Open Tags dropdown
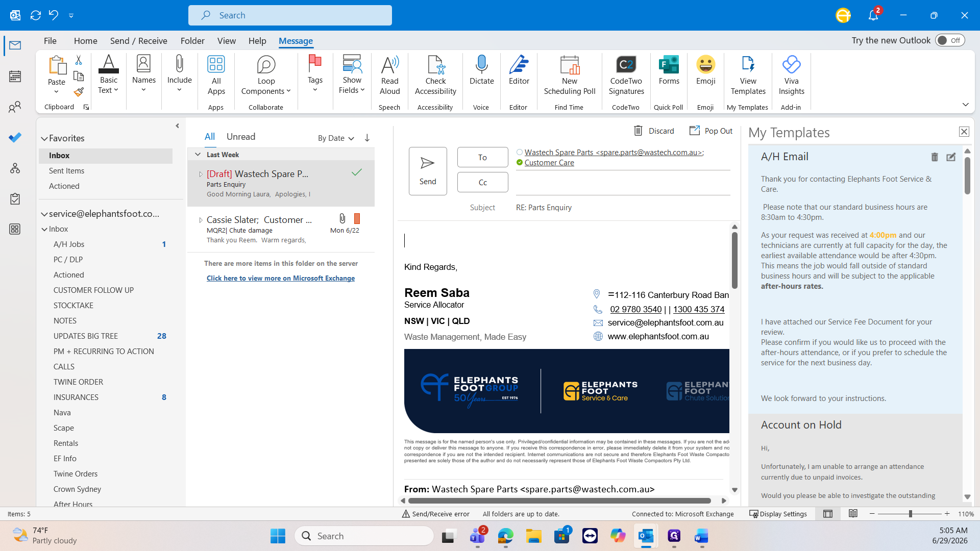Viewport: 980px width, 551px height. pyautogui.click(x=315, y=75)
